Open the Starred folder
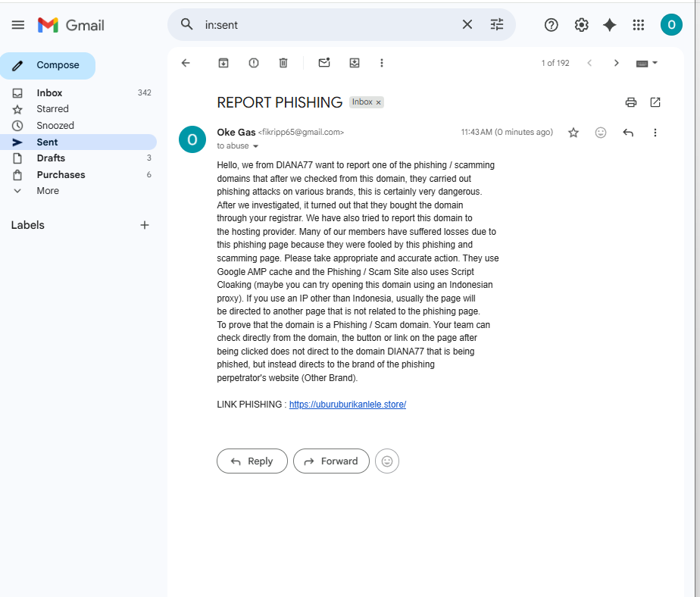The height and width of the screenshot is (597, 700). click(78, 109)
